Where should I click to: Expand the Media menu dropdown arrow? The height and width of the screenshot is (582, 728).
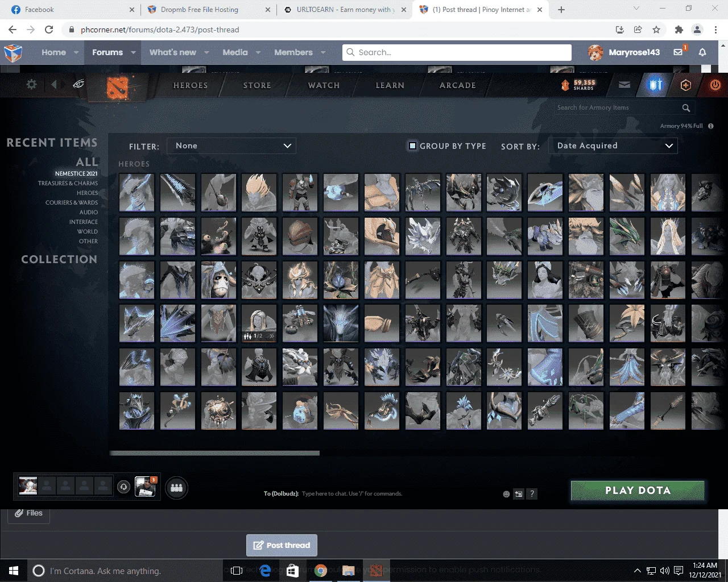[258, 52]
